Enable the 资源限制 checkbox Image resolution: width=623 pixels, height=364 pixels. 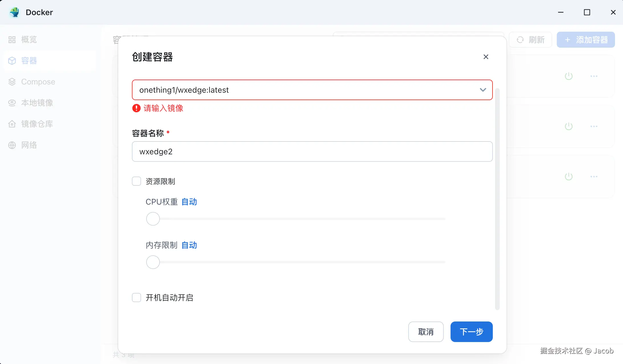point(136,181)
